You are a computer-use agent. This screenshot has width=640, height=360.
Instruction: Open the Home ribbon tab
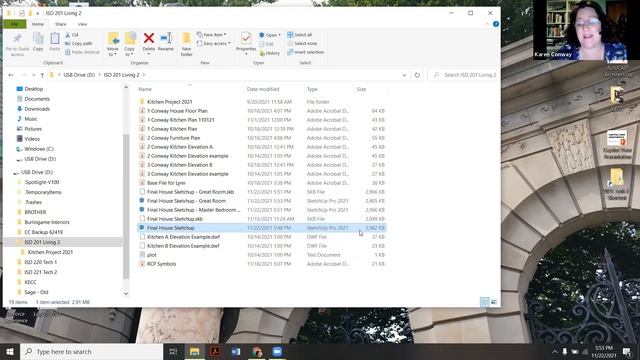pyautogui.click(x=38, y=24)
